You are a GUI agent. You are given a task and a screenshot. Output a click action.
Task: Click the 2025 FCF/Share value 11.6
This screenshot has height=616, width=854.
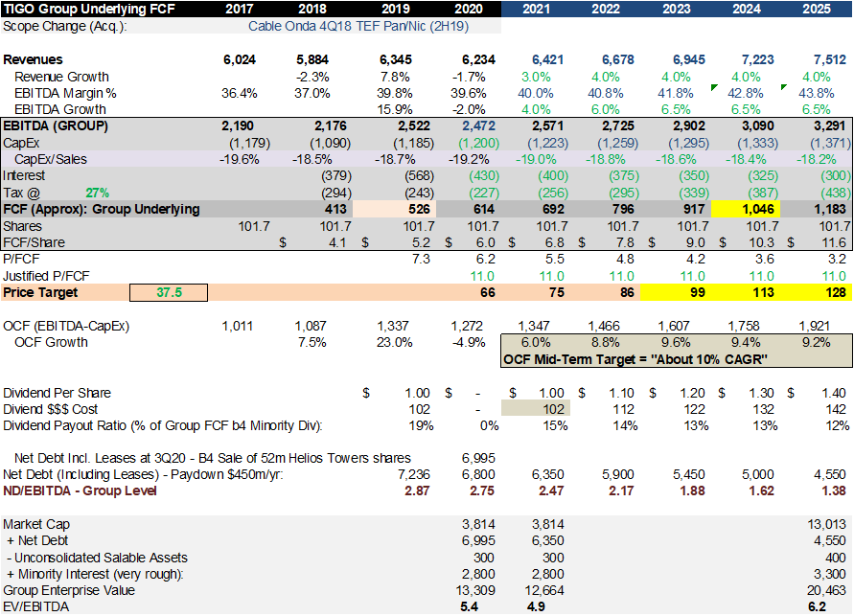tap(834, 242)
